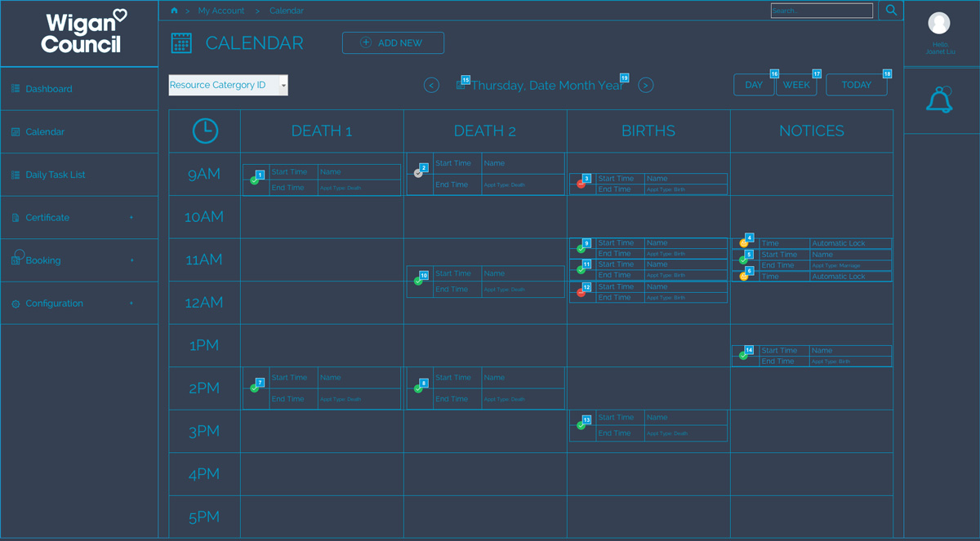Click the calendar icon beside the CALENDAR title

(181, 42)
